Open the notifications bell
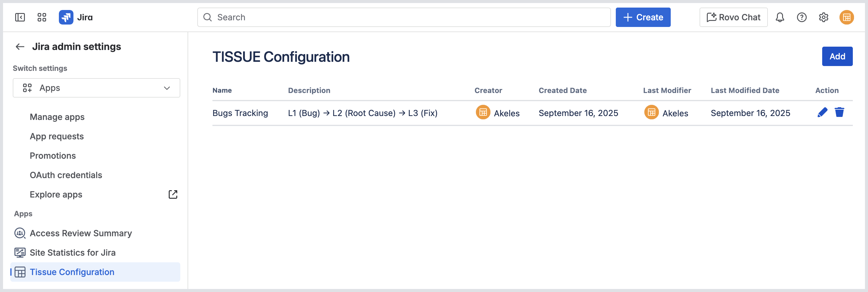Image resolution: width=868 pixels, height=292 pixels. coord(780,17)
